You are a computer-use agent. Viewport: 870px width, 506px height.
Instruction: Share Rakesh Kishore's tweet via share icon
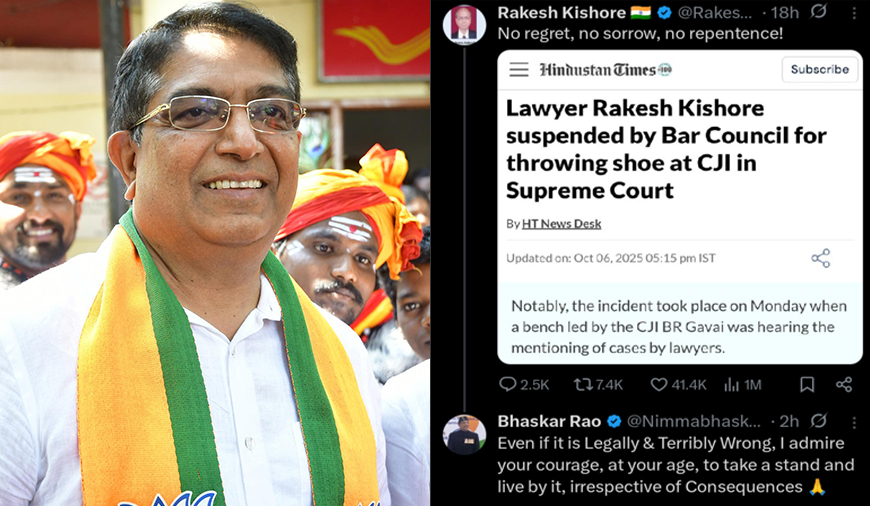[844, 384]
